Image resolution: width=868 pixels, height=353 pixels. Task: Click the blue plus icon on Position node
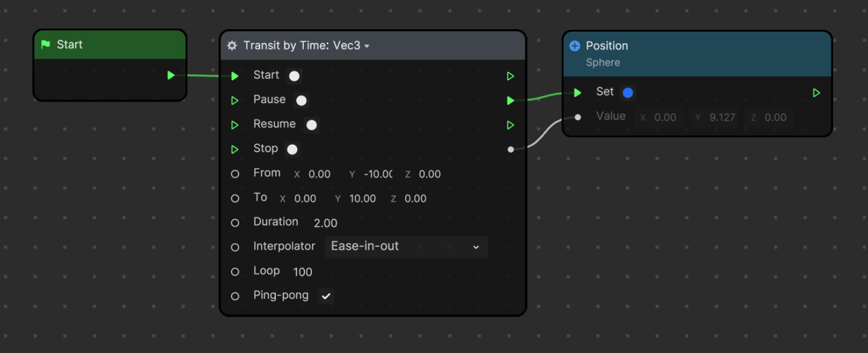[x=574, y=46]
